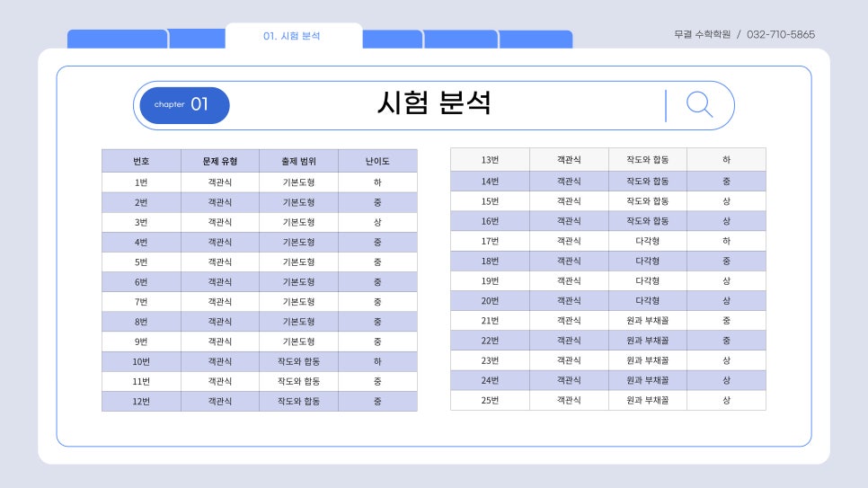Click '다각형' in the 20번 row
This screenshot has height=488, width=868.
(647, 301)
